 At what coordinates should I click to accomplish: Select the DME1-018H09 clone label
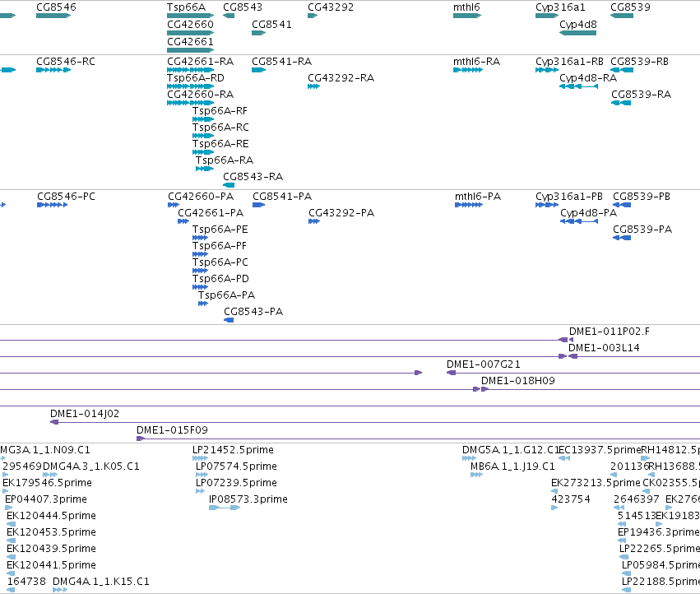[x=518, y=381]
